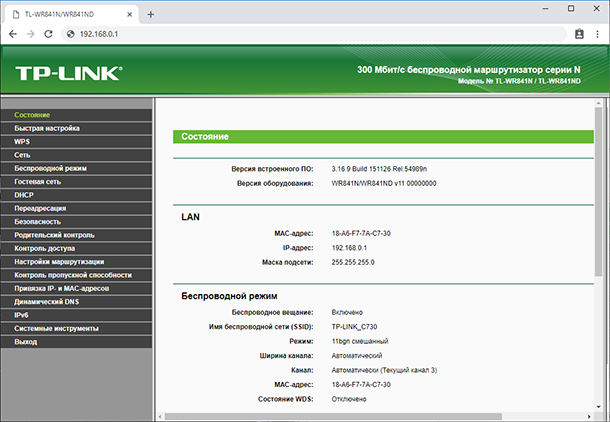The height and width of the screenshot is (422, 610).
Task: Click the browser forward arrow
Action: click(x=30, y=34)
